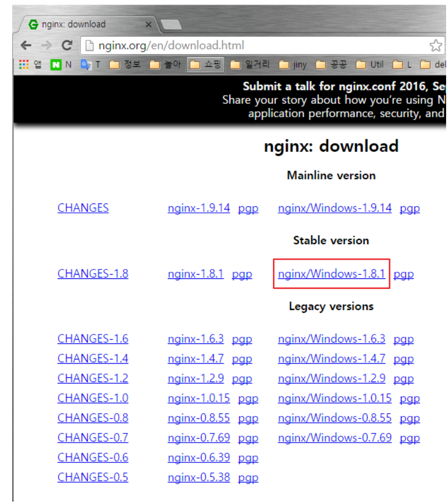Screen dimensions: 448x504
Task: Open mainline CHANGES link
Action: tap(83, 208)
